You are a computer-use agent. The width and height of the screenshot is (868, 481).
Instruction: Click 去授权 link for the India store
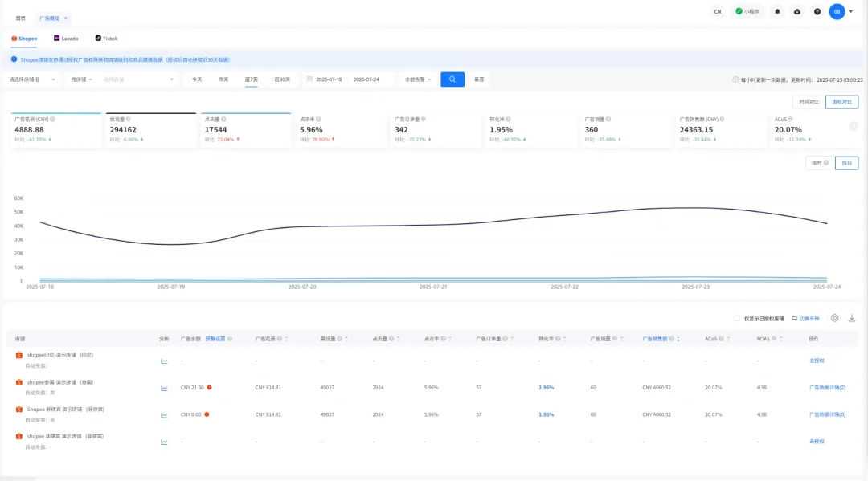click(x=817, y=361)
